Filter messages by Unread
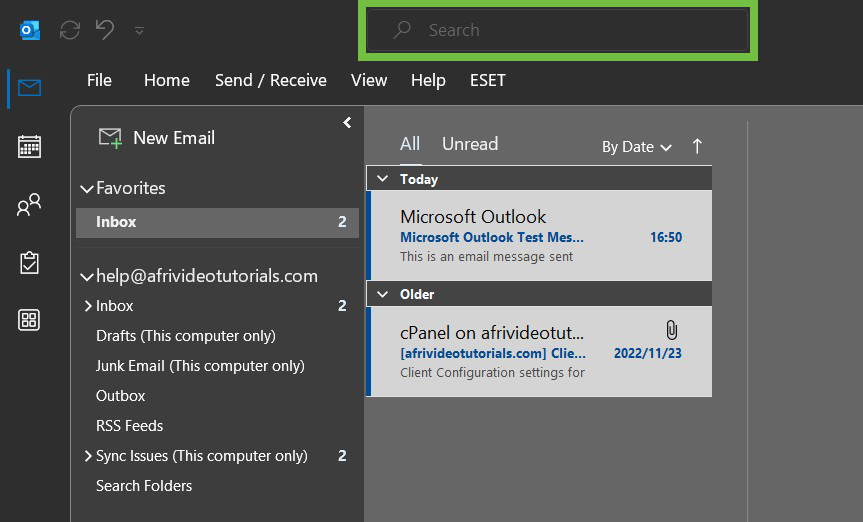Screen dimensions: 863x522 469,144
